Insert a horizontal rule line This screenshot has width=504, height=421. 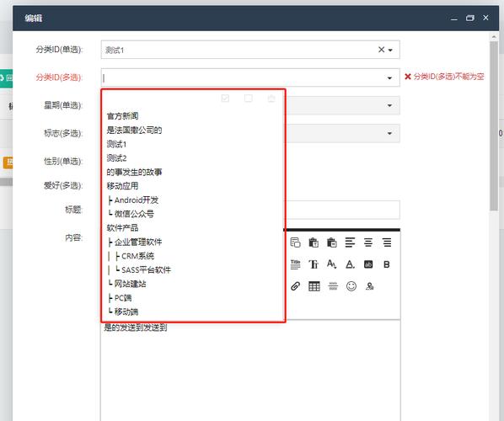pos(333,285)
